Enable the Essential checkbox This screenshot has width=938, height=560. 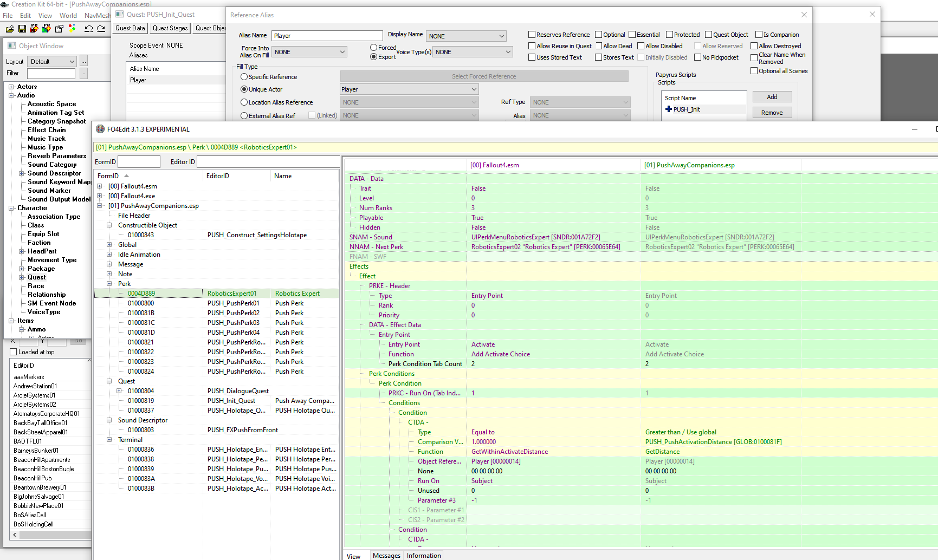[x=632, y=35]
